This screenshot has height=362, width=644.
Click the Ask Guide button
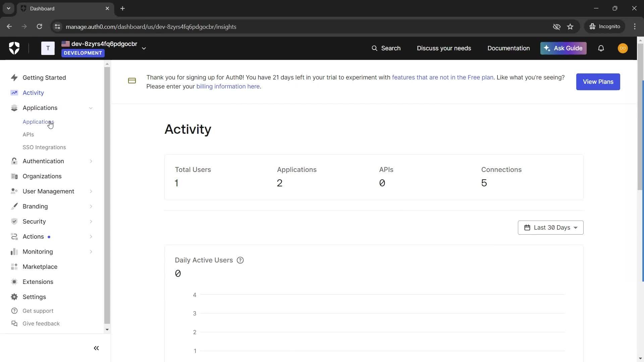(563, 48)
